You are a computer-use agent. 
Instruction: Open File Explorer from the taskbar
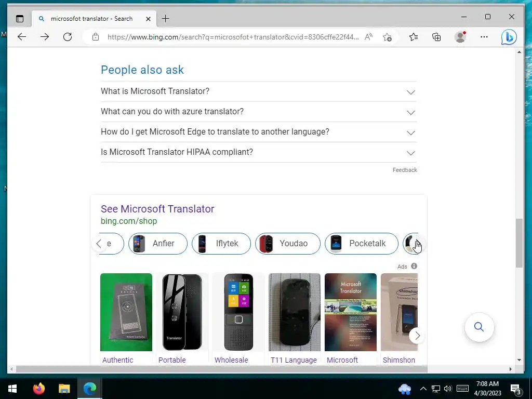(64, 389)
